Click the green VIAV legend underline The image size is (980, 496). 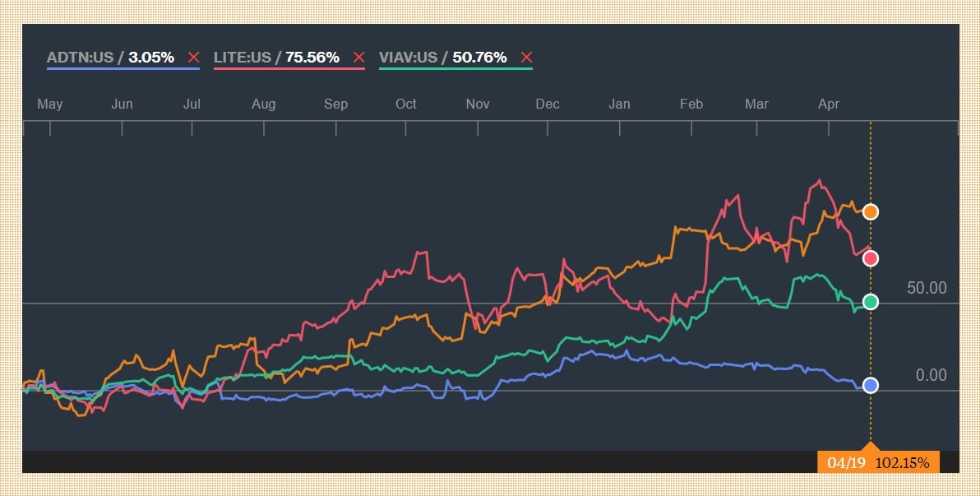(455, 68)
